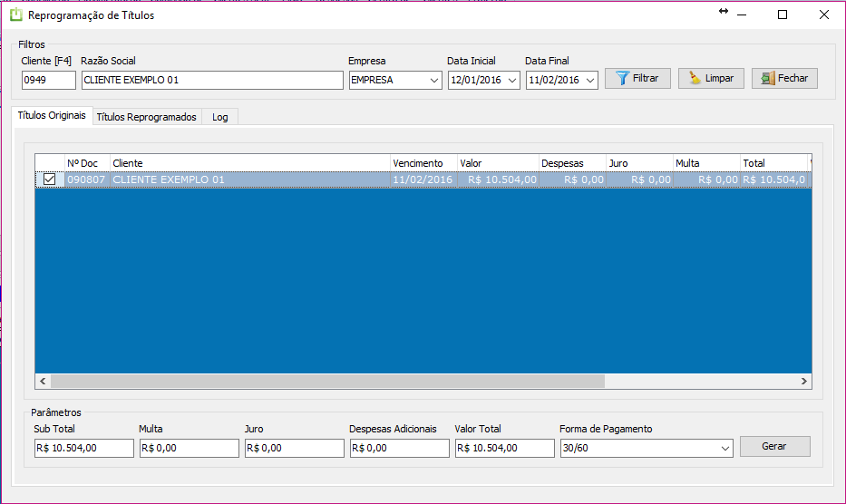Click the door icon on Fechar
Image resolution: width=846 pixels, height=504 pixels.
tap(768, 79)
